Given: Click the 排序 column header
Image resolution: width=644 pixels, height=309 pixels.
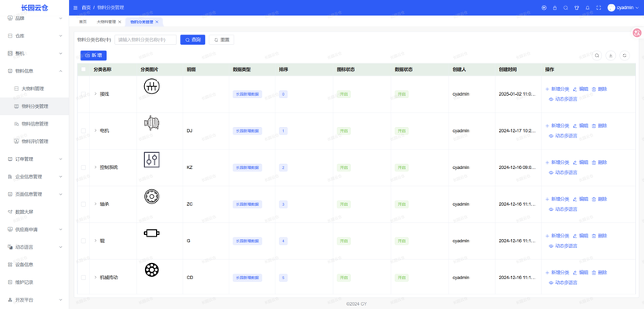Looking at the screenshot, I should pos(283,69).
